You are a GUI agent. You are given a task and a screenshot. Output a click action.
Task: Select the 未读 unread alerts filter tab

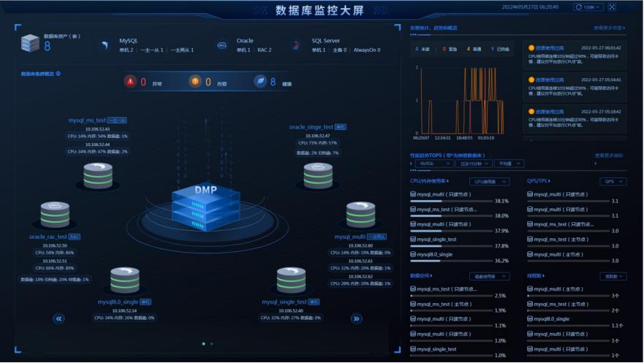point(422,49)
